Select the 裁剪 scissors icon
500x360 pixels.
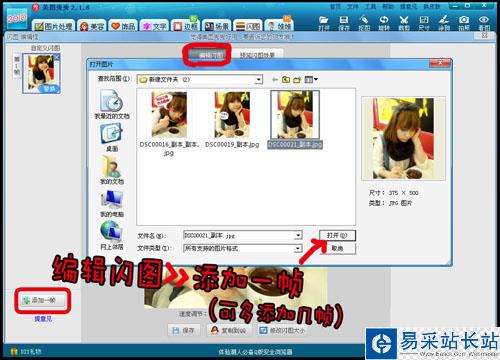pyautogui.click(x=404, y=23)
